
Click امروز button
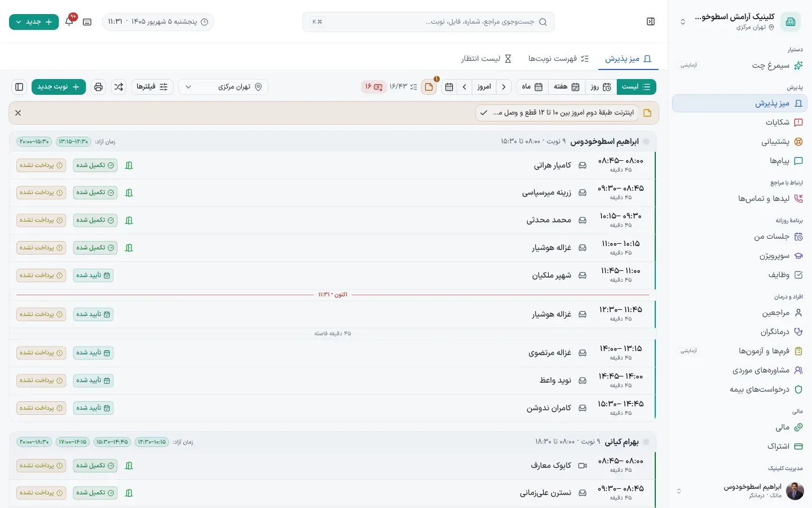[484, 87]
